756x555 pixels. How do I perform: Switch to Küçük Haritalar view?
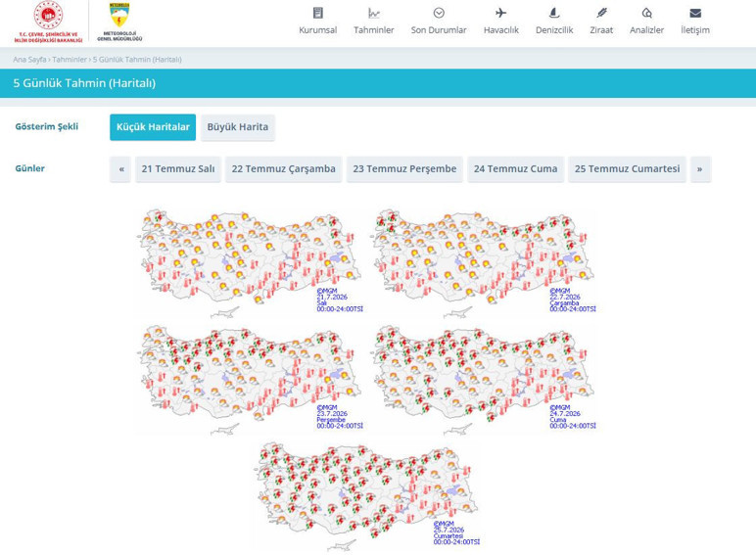tap(153, 127)
